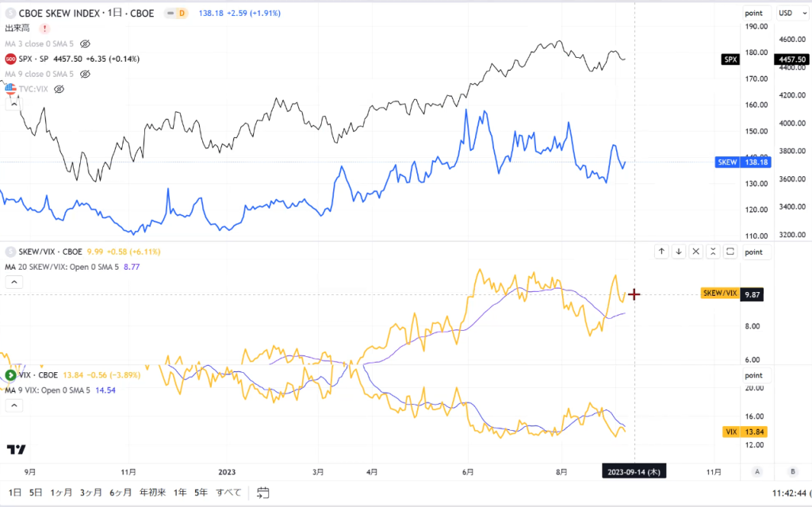
Task: Click the すべて range button
Action: tap(228, 493)
